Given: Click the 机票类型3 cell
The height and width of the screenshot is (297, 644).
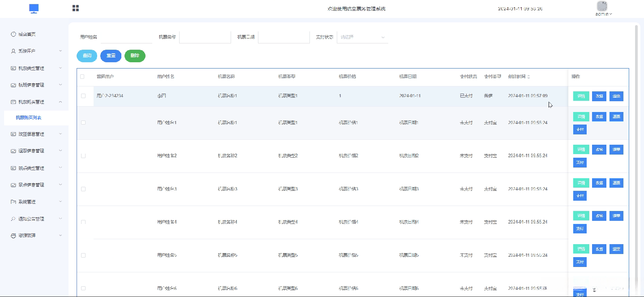Looking at the screenshot, I should [288, 189].
